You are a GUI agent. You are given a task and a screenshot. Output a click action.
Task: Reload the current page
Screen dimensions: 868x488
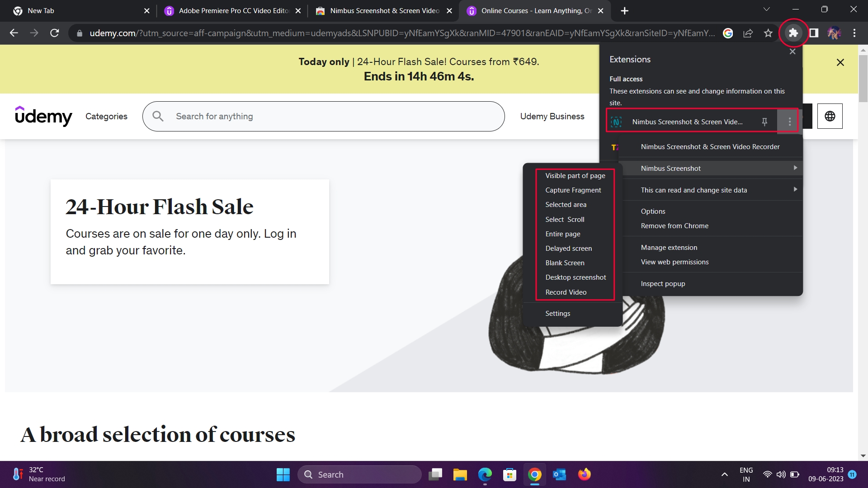click(55, 33)
